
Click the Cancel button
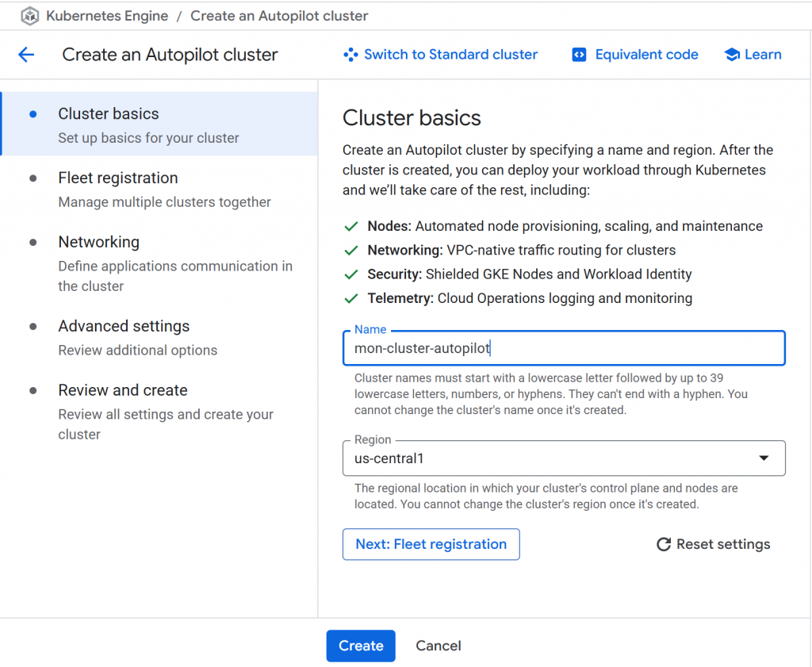pyautogui.click(x=439, y=646)
